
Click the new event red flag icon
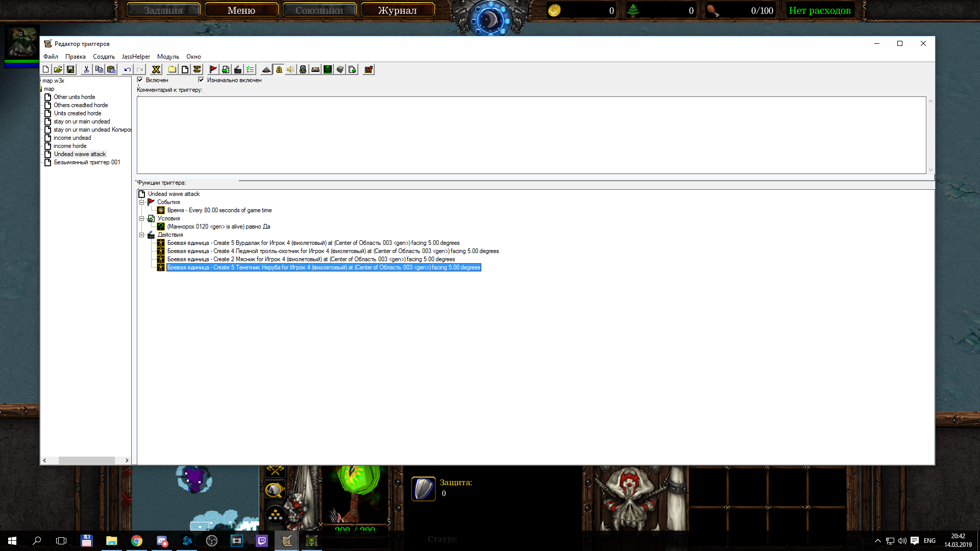tap(213, 69)
